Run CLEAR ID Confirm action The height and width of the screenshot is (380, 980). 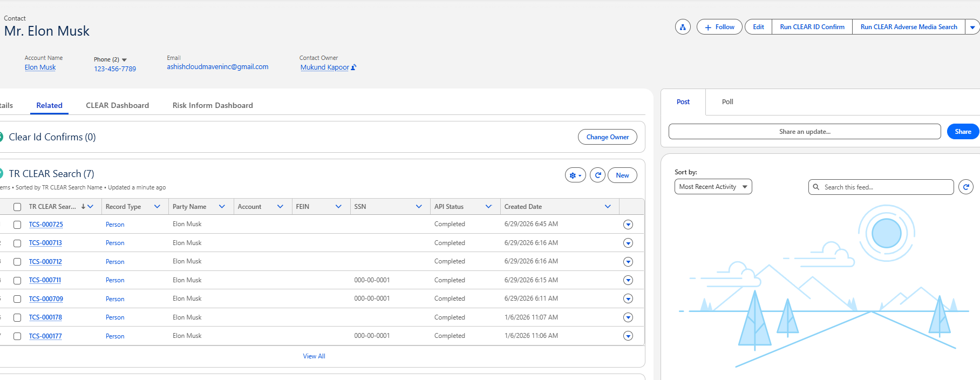coord(812,27)
